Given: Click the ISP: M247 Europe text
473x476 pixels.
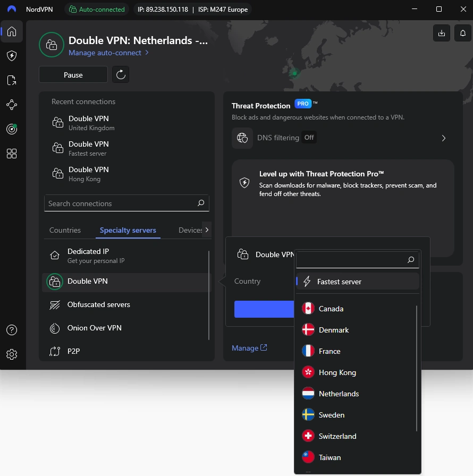Looking at the screenshot, I should [223, 10].
